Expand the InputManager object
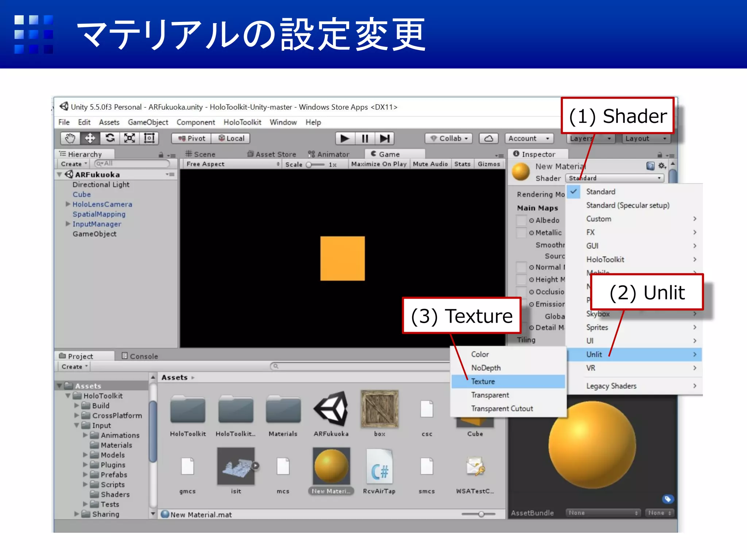The image size is (747, 560). coord(68,224)
